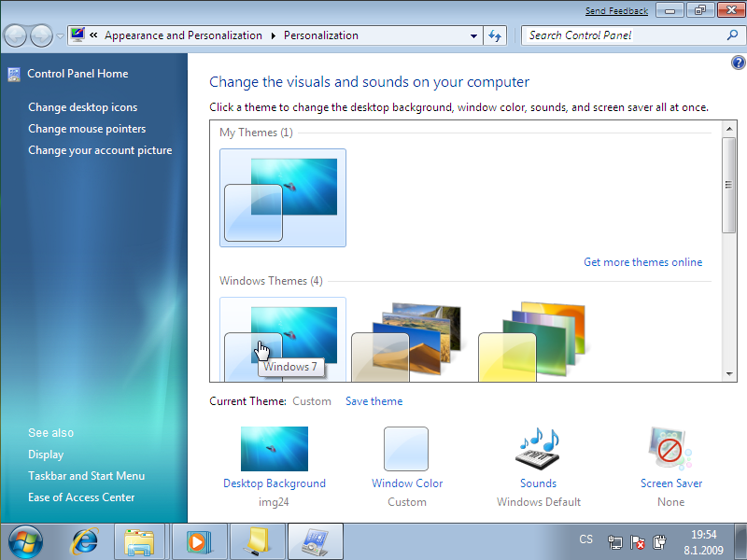Click the theme list scrollbar thumb
The height and width of the screenshot is (560, 747).
(x=729, y=185)
